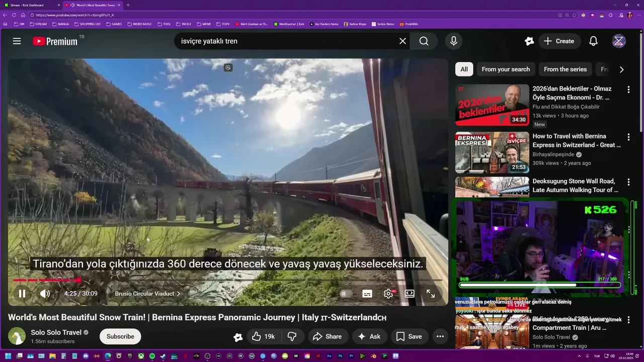Save the video to a playlist
The image size is (644, 362).
(410, 336)
